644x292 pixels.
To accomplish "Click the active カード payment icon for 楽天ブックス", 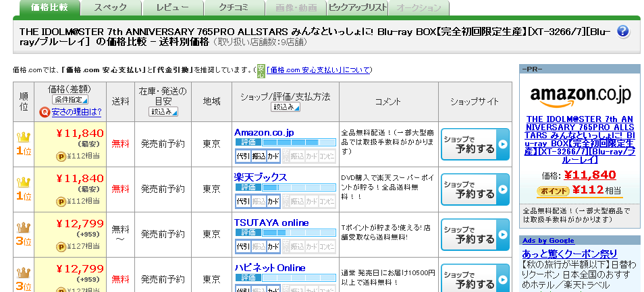I will pyautogui.click(x=273, y=201).
